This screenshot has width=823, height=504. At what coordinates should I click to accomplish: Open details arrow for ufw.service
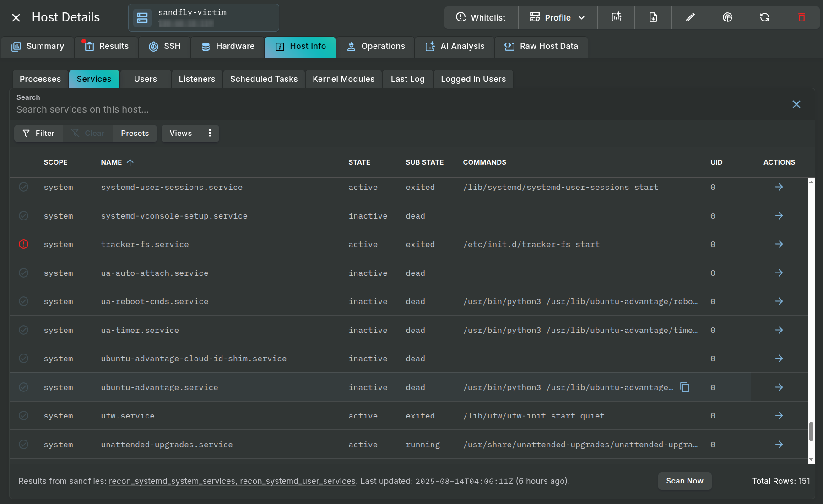click(x=779, y=416)
